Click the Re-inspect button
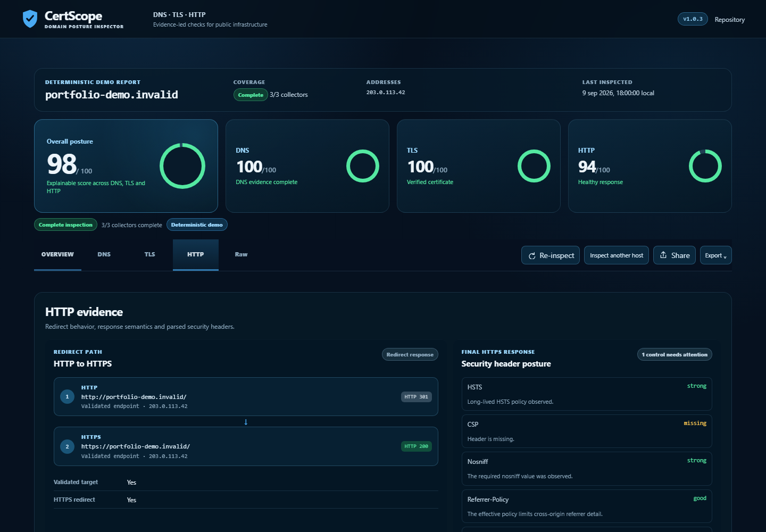 (551, 255)
